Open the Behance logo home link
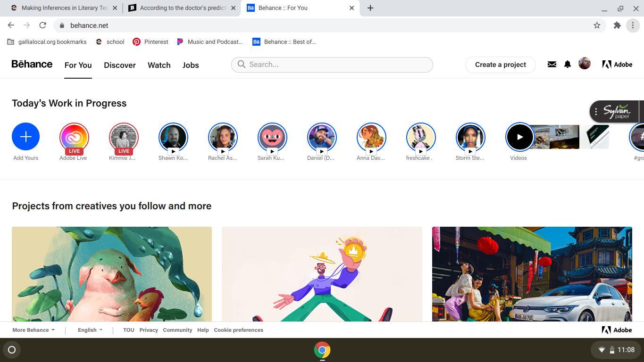The image size is (644, 362). (32, 64)
